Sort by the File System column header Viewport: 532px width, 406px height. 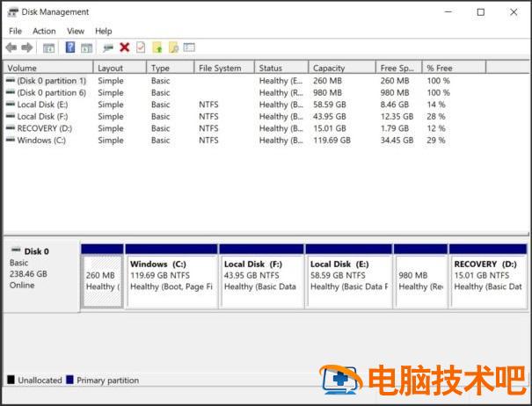pos(224,68)
